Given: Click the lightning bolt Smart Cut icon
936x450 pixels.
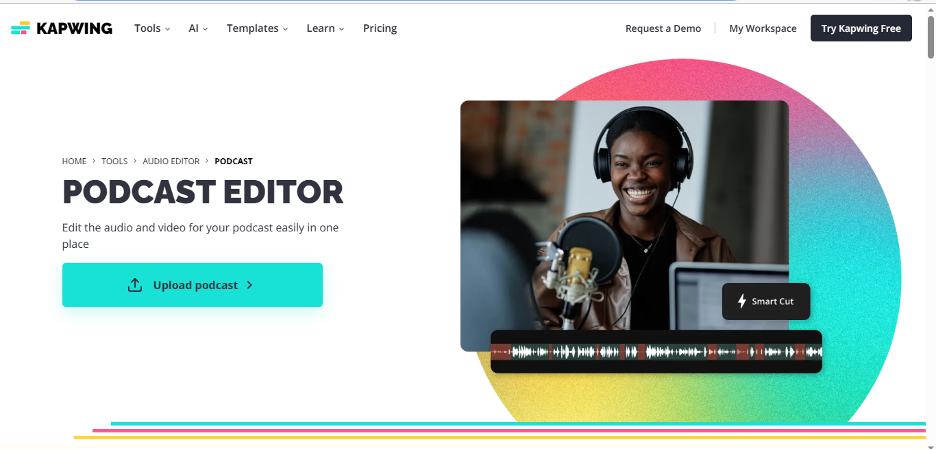Looking at the screenshot, I should pyautogui.click(x=742, y=301).
